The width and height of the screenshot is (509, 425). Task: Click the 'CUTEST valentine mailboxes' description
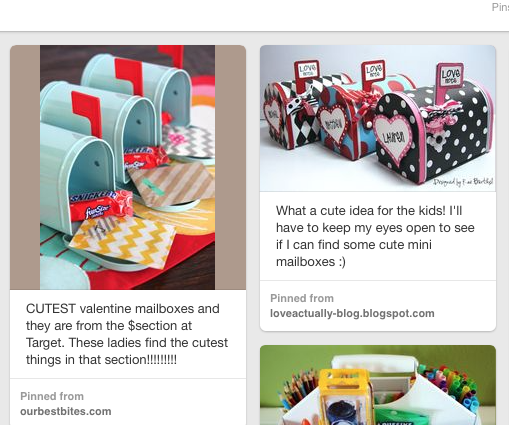coord(127,334)
